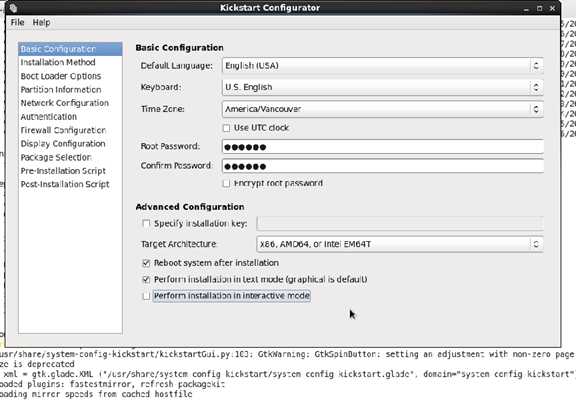The height and width of the screenshot is (411, 576).
Task: Open the Target Architecture dropdown
Action: (400, 244)
